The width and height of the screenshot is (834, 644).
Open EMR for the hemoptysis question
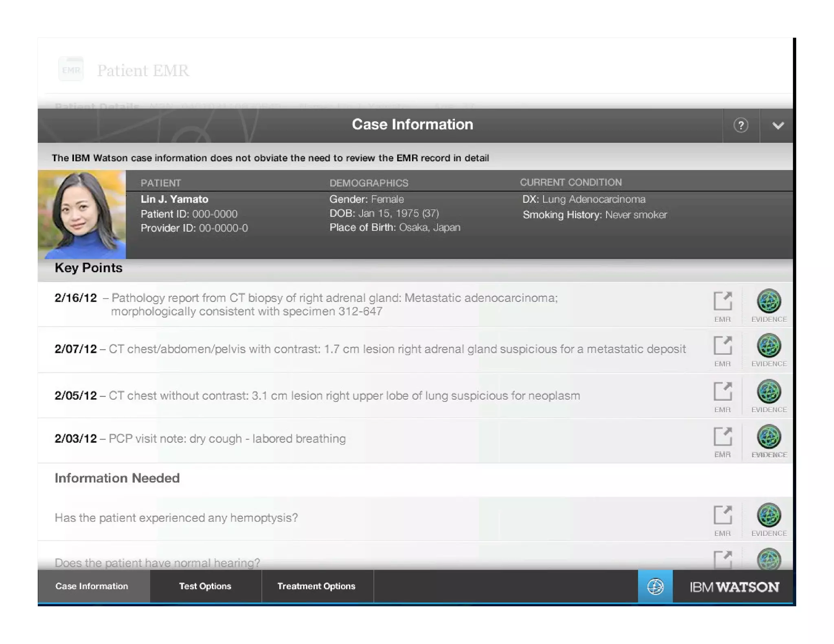coord(722,521)
